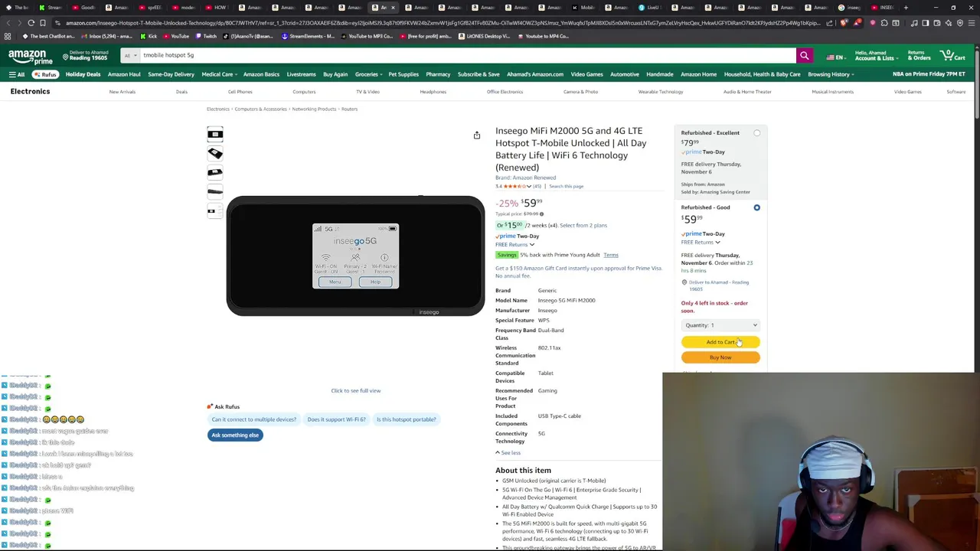Expand FREE Returns in buy box
980x551 pixels.
coord(700,242)
